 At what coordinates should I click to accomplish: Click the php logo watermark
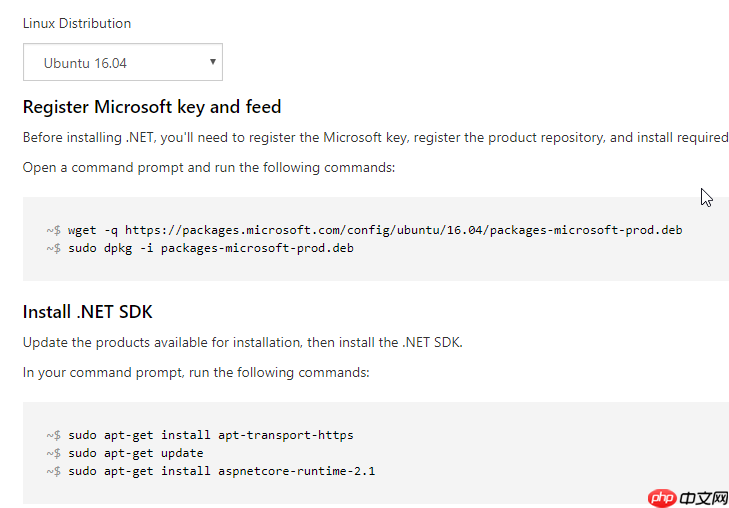point(662,498)
